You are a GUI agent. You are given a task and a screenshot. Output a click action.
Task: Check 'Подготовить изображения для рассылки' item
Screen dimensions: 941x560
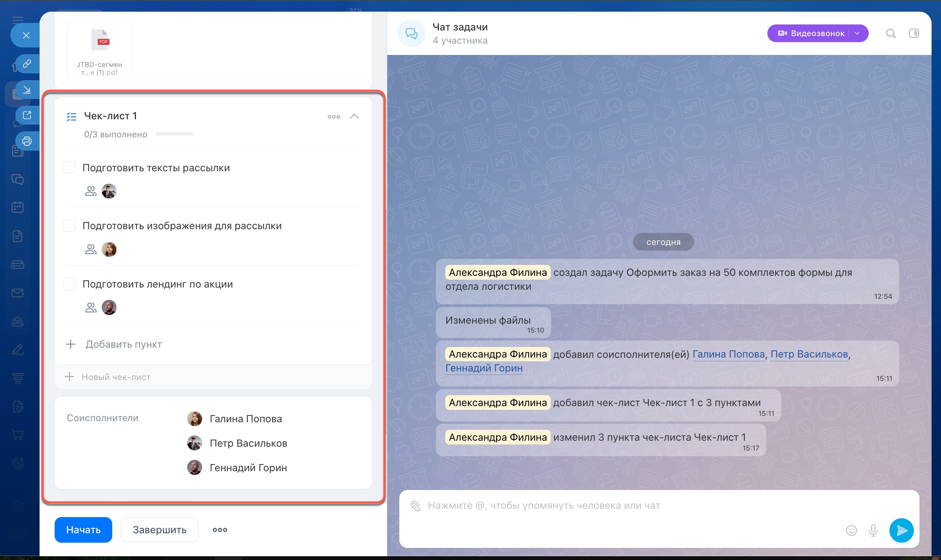(69, 226)
